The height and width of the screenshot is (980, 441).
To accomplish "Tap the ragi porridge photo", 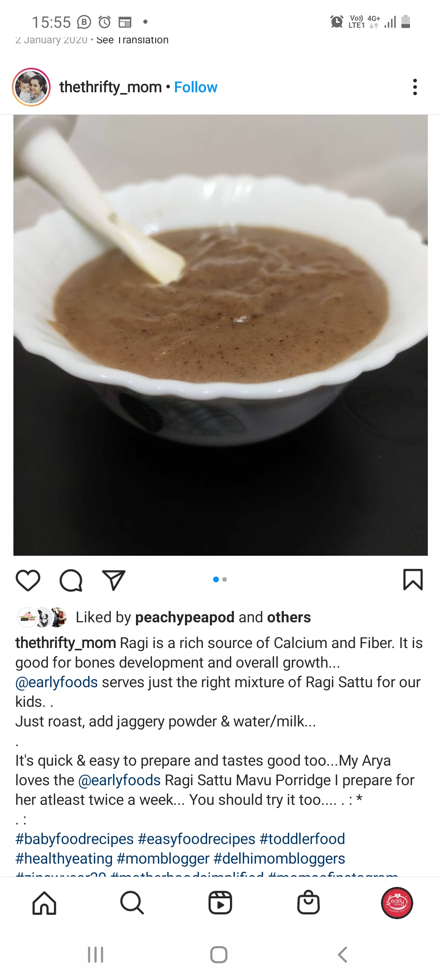I will (x=220, y=335).
